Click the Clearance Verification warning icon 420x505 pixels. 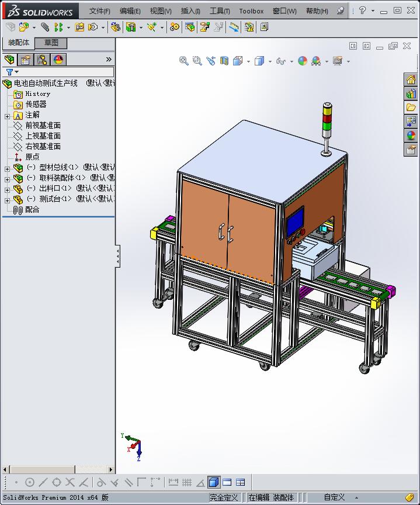tap(249, 27)
